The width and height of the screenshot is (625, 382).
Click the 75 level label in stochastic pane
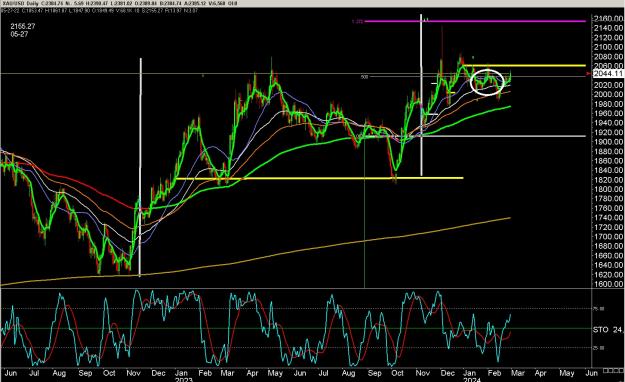(x=600, y=309)
